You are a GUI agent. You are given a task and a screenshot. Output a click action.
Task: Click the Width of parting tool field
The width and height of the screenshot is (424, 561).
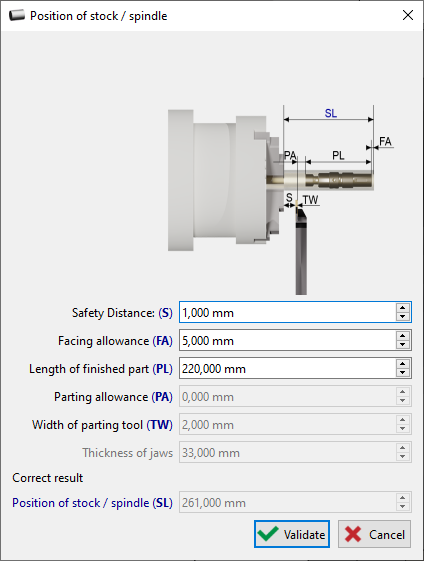(295, 424)
